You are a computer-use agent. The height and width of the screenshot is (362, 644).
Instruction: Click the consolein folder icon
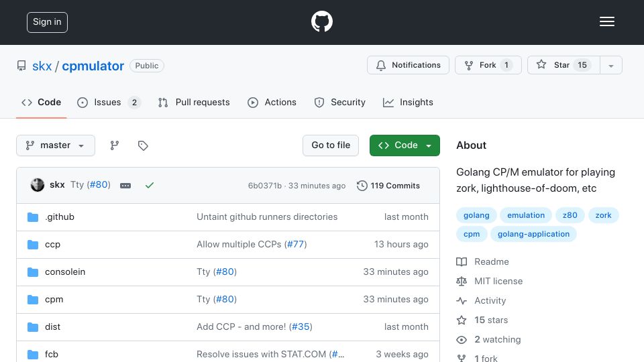[33, 271]
